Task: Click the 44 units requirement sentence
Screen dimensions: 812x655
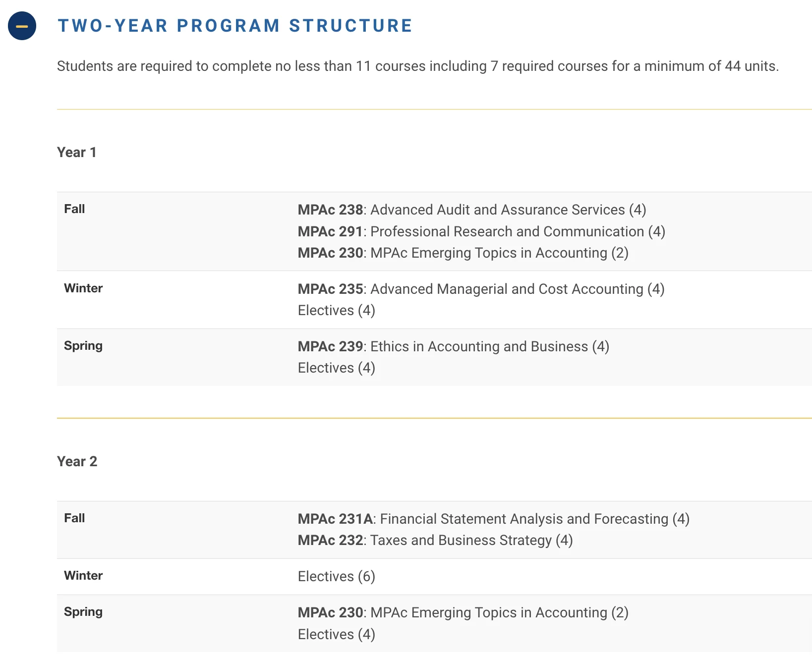Action: pos(417,66)
